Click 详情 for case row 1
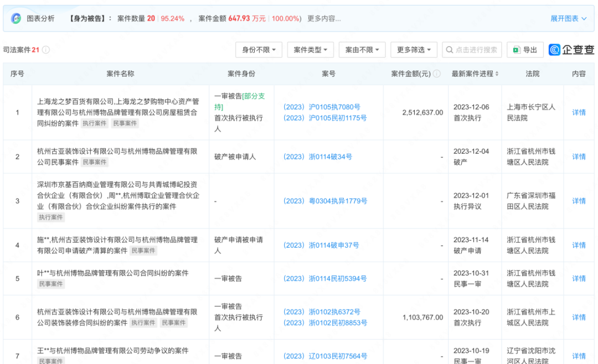 [579, 112]
